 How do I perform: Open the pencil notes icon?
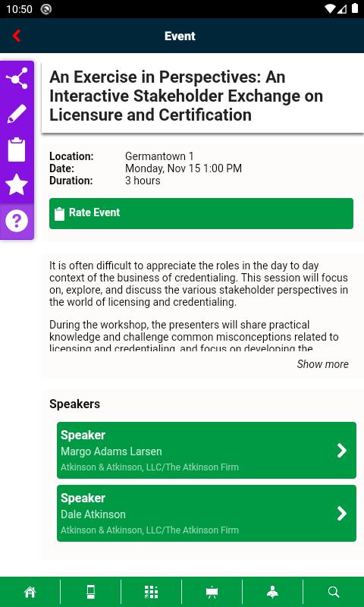click(x=17, y=113)
